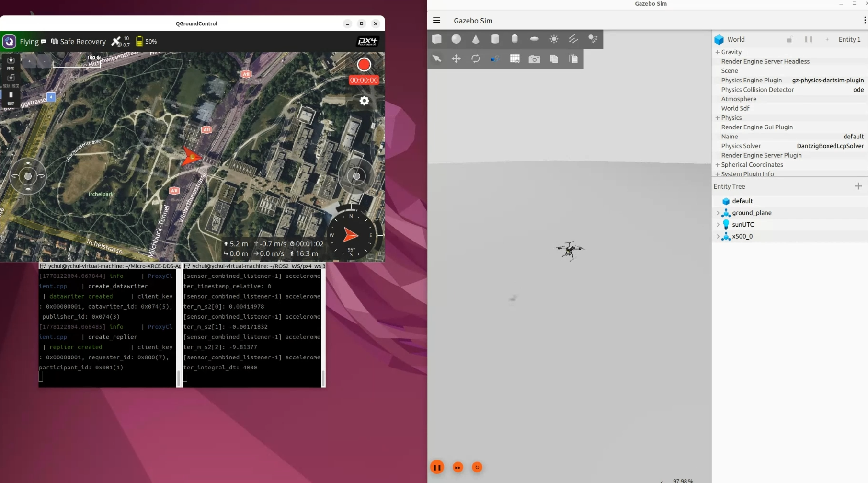The image size is (868, 483).
Task: Insert a sphere shape in Gazebo
Action: tap(456, 39)
